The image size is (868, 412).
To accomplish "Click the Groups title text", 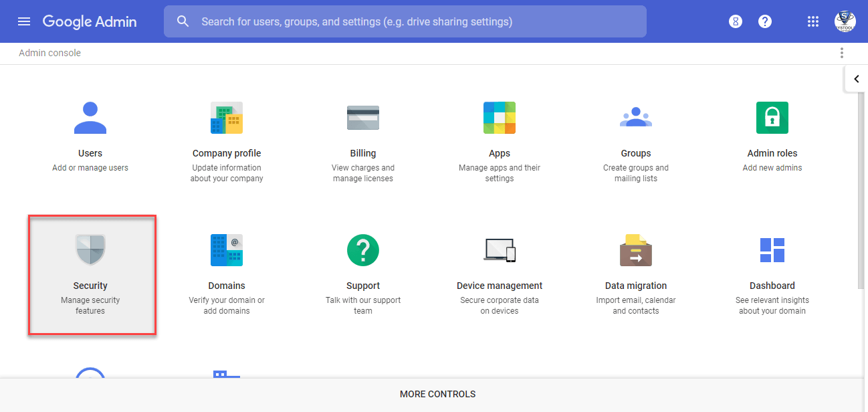I will pos(636,153).
